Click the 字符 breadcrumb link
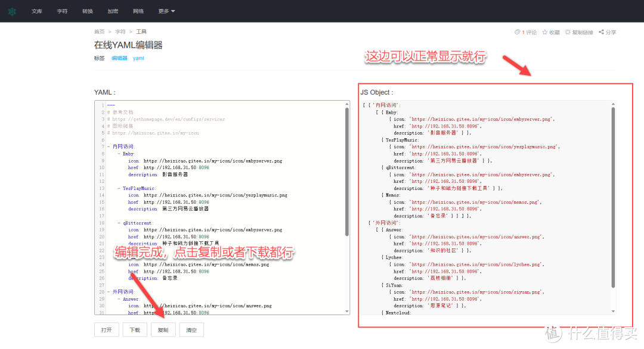This screenshot has height=349, width=644. pyautogui.click(x=120, y=32)
